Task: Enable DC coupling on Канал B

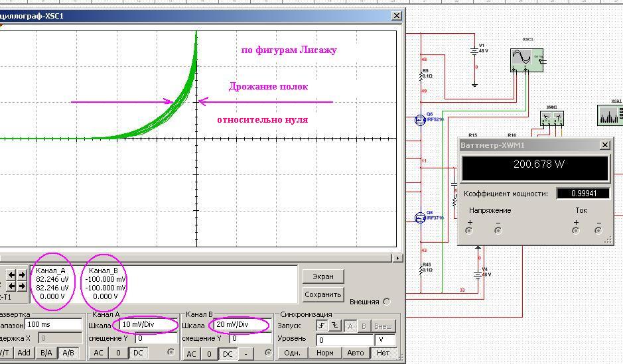Action: [x=228, y=353]
